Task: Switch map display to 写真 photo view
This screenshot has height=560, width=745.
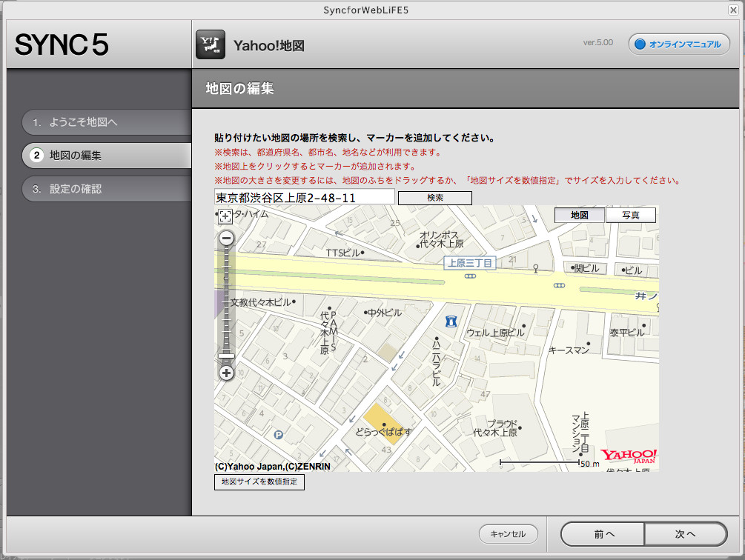Action: [x=631, y=215]
